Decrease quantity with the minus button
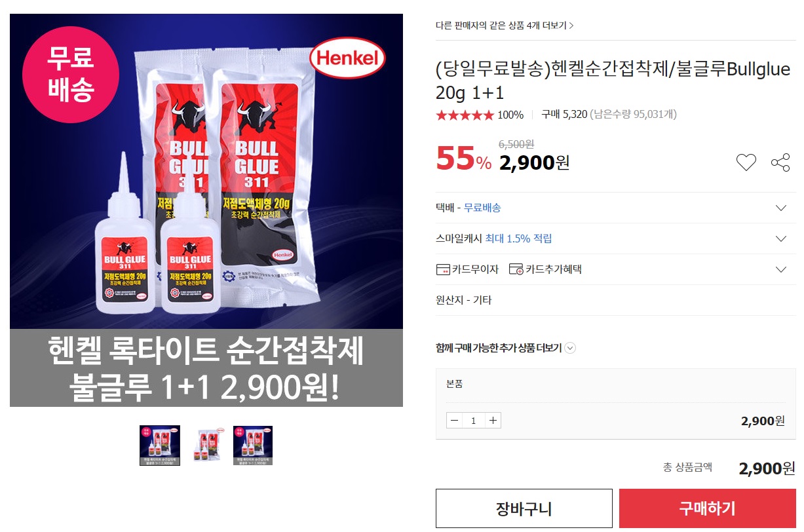804x532 pixels. point(454,421)
